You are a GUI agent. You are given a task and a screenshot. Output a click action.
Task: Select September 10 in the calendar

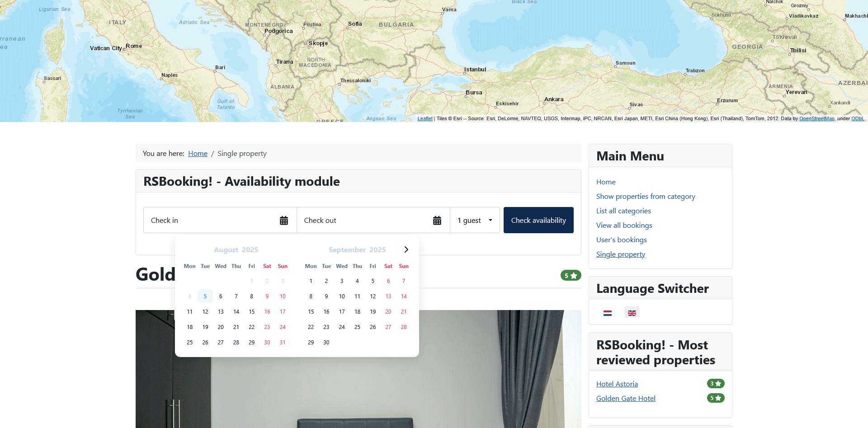[342, 296]
